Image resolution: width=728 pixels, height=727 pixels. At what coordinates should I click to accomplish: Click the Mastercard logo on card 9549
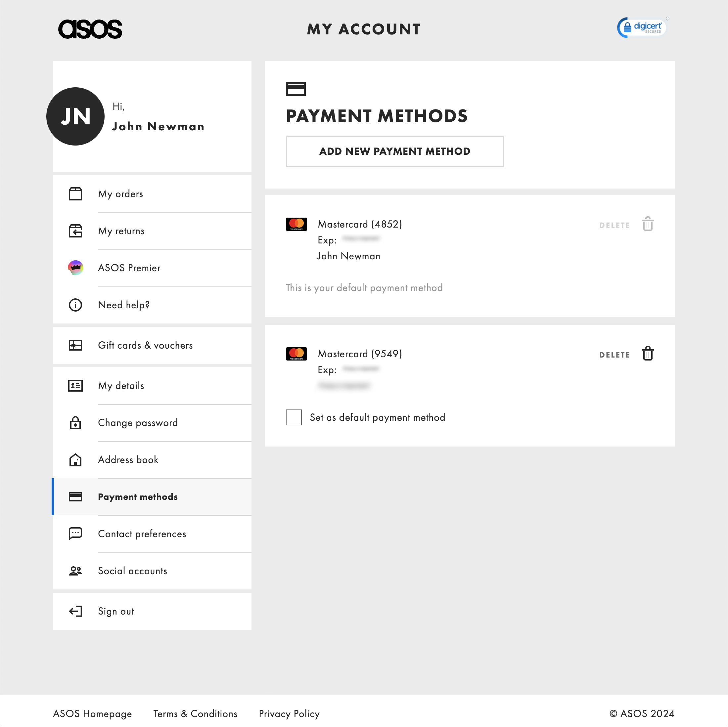[x=296, y=354]
